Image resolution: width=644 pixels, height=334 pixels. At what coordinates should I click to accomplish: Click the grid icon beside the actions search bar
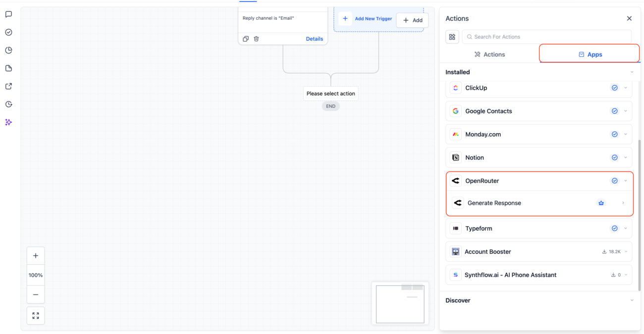click(452, 36)
